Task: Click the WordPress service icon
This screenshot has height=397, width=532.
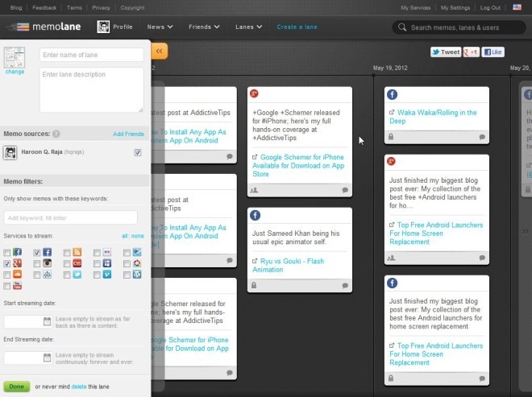Action: [137, 275]
